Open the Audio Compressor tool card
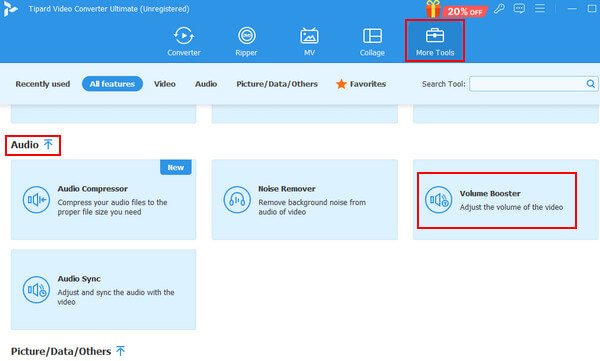 click(103, 199)
